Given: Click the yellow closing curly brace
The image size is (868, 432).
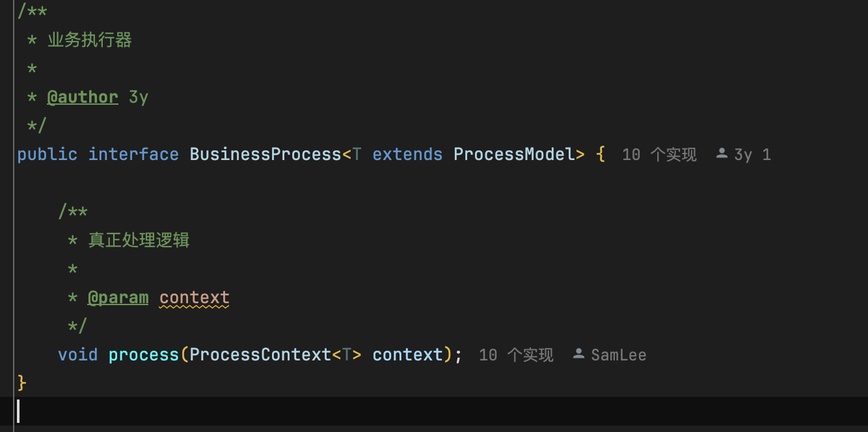Looking at the screenshot, I should tap(22, 383).
